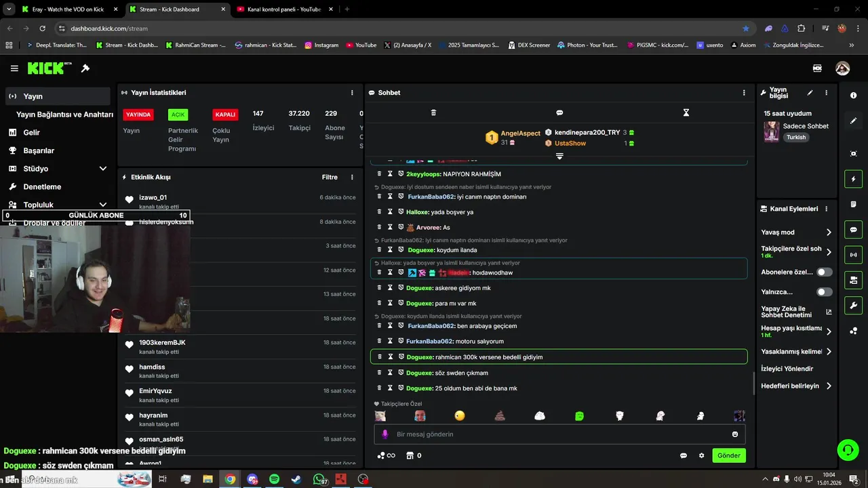
Task: Open Yavaş mod options arrow
Action: point(829,232)
